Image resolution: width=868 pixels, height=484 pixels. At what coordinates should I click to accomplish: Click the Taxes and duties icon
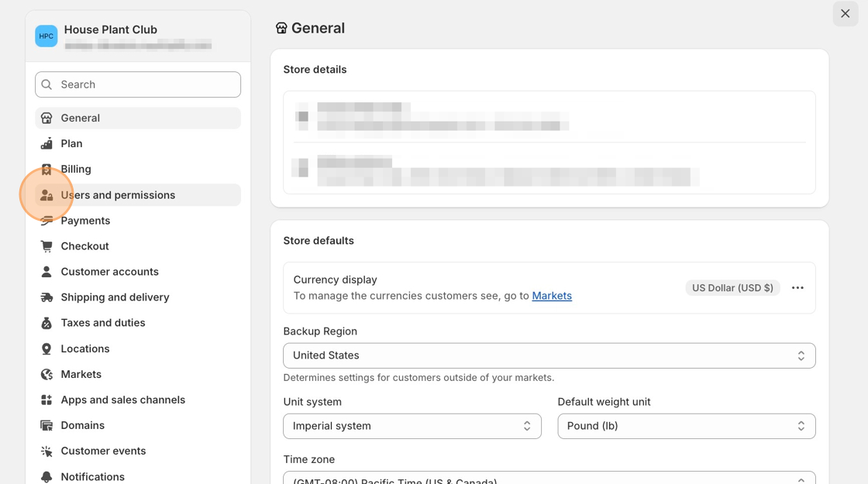[46, 323]
